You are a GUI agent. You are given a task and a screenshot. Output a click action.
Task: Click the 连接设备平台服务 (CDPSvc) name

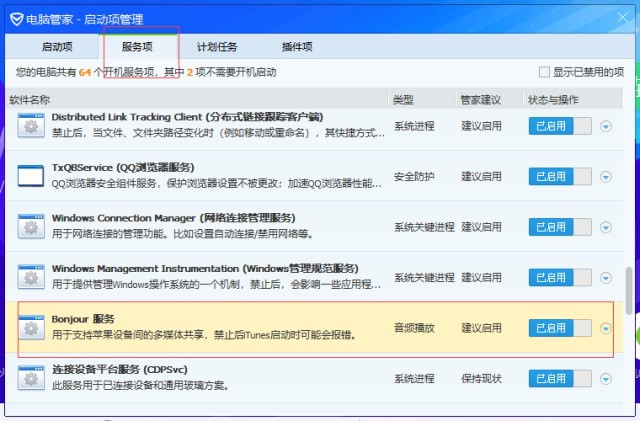(x=120, y=370)
